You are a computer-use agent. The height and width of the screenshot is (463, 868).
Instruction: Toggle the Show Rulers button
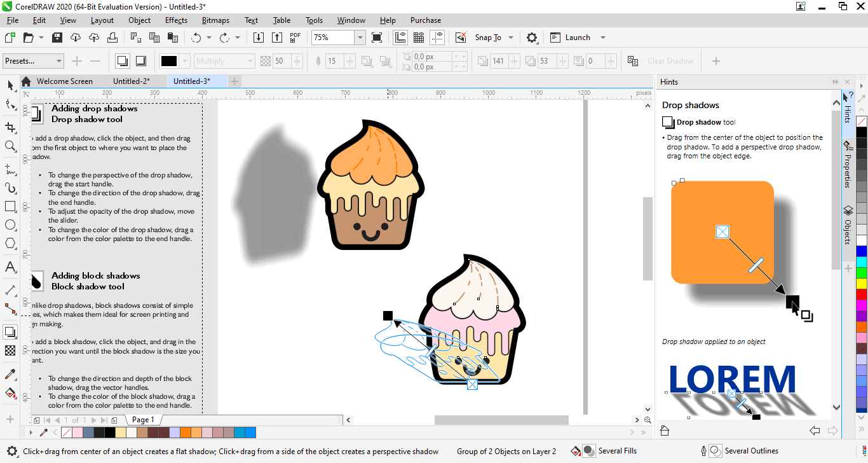400,38
